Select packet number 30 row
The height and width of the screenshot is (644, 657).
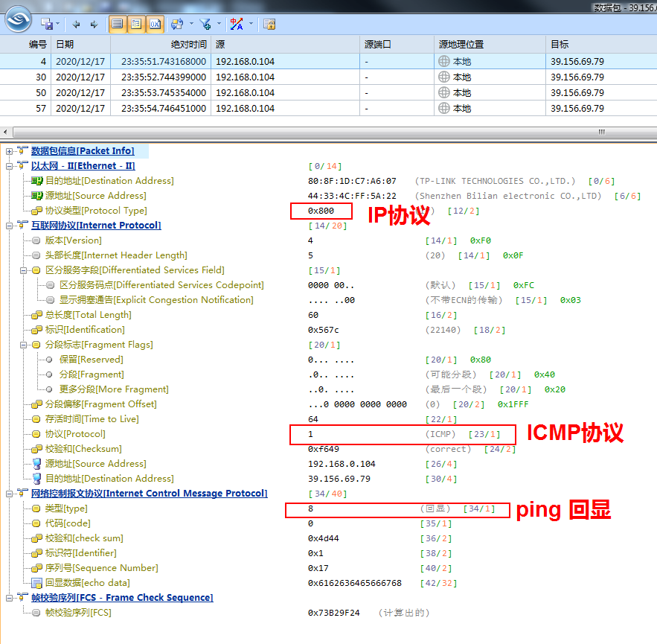[329, 77]
